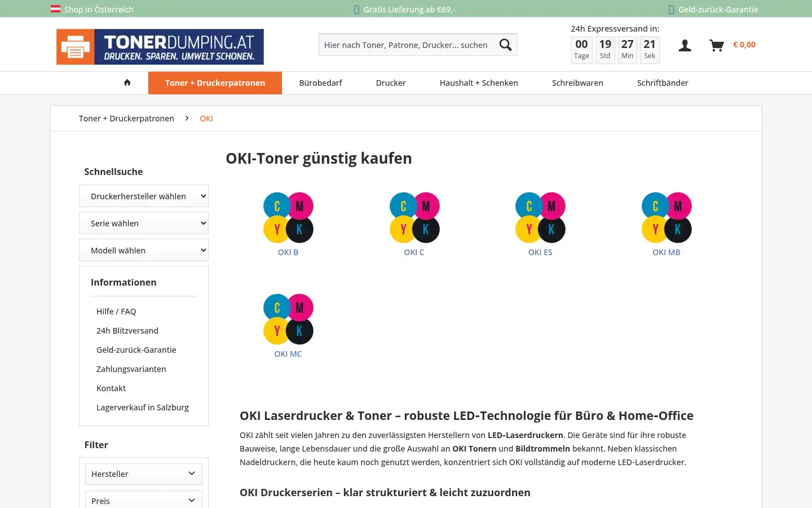Viewport: 812px width, 508px height.
Task: Click the OKI breadcrumb
Action: point(206,119)
